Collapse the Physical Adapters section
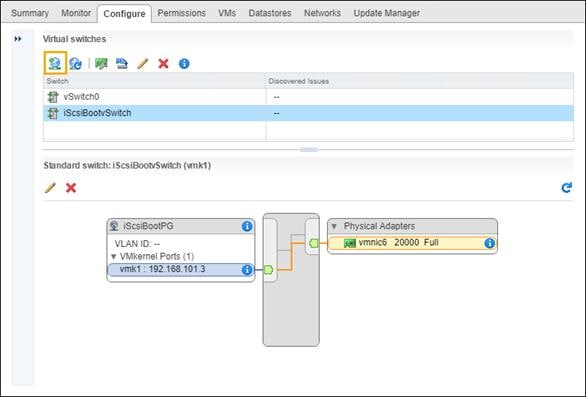Viewport: 586px width, 397px height. pos(334,226)
